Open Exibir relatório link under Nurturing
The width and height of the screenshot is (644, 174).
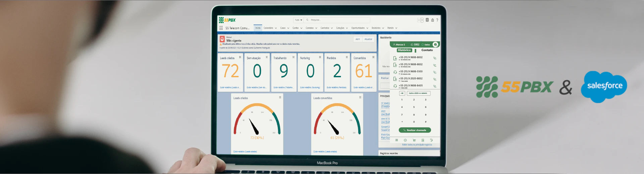(x=310, y=87)
